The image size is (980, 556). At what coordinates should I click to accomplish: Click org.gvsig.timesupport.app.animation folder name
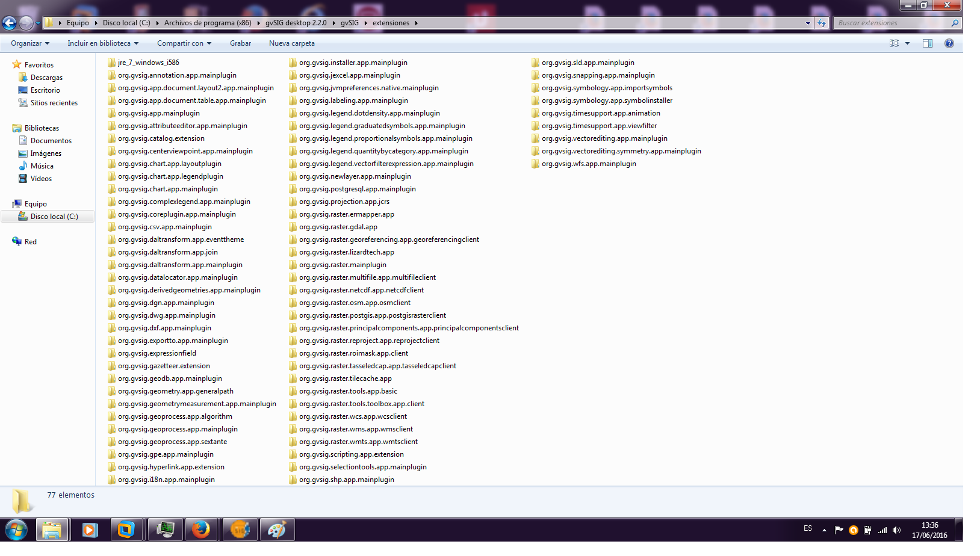coord(601,113)
